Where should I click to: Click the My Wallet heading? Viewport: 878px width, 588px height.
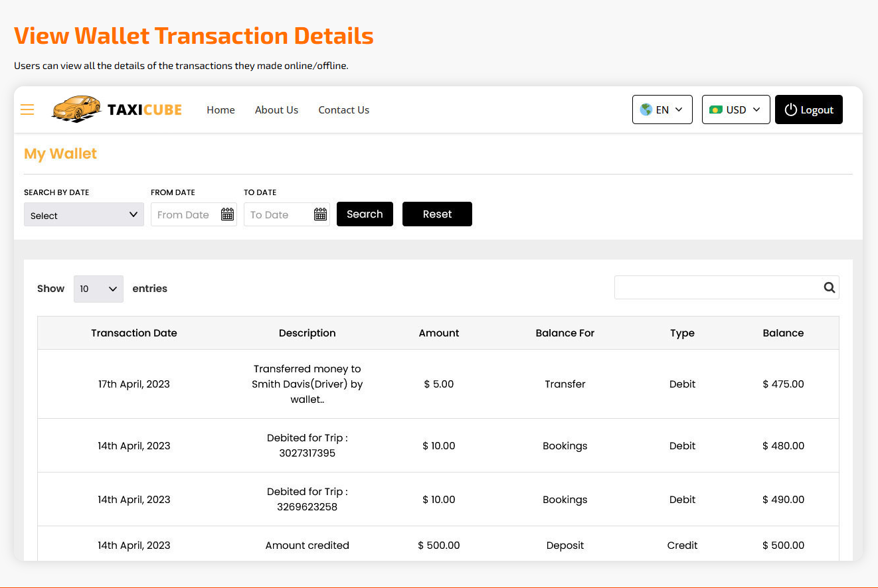coord(60,154)
